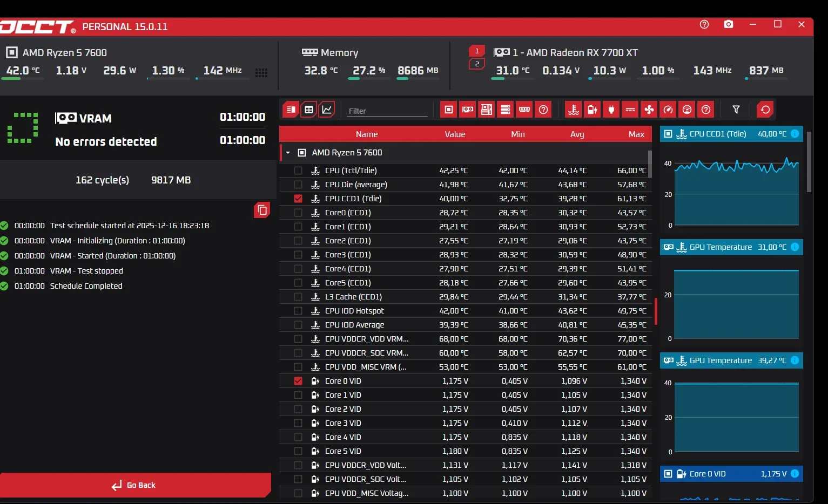Switch to the graph-only sensor view
Image resolution: width=828 pixels, height=504 pixels.
point(327,110)
